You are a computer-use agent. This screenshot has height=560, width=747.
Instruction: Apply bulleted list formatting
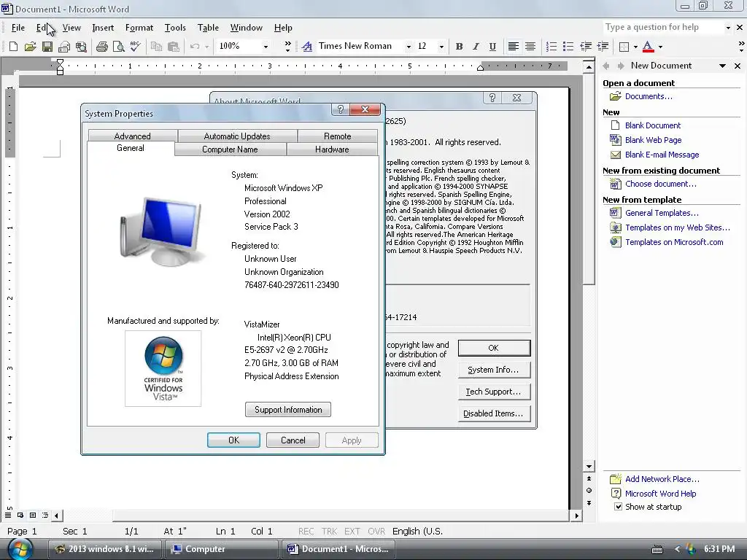coord(568,46)
